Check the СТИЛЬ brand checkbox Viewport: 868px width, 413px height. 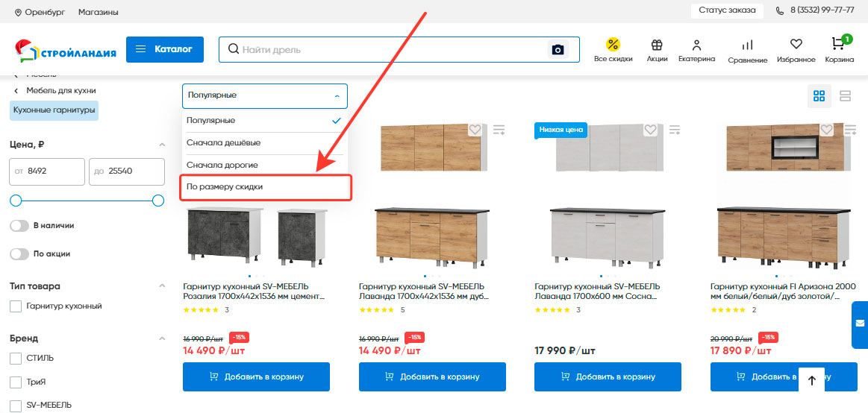pos(16,359)
